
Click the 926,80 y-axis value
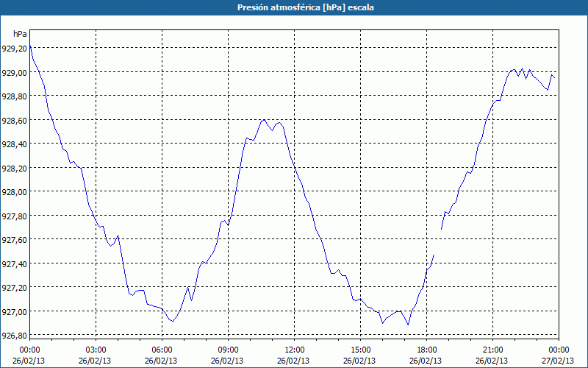14,336
